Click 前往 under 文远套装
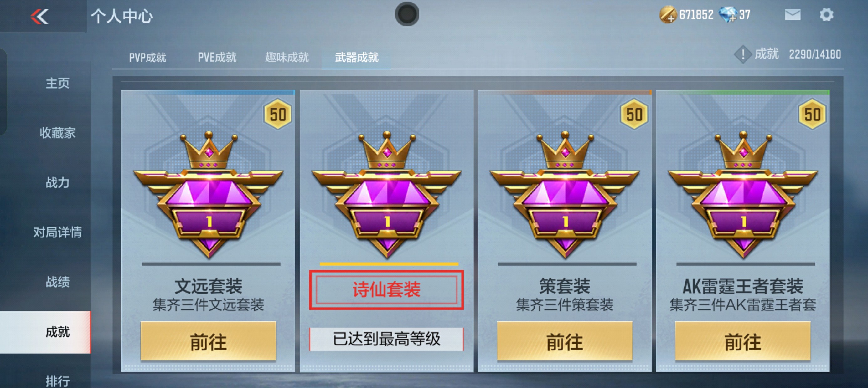 [x=208, y=341]
